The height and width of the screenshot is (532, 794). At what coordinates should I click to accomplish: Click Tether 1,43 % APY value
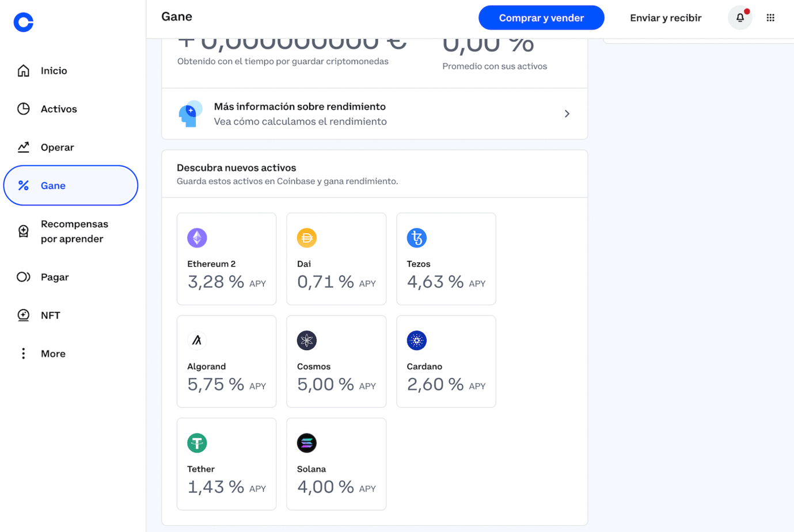(227, 487)
